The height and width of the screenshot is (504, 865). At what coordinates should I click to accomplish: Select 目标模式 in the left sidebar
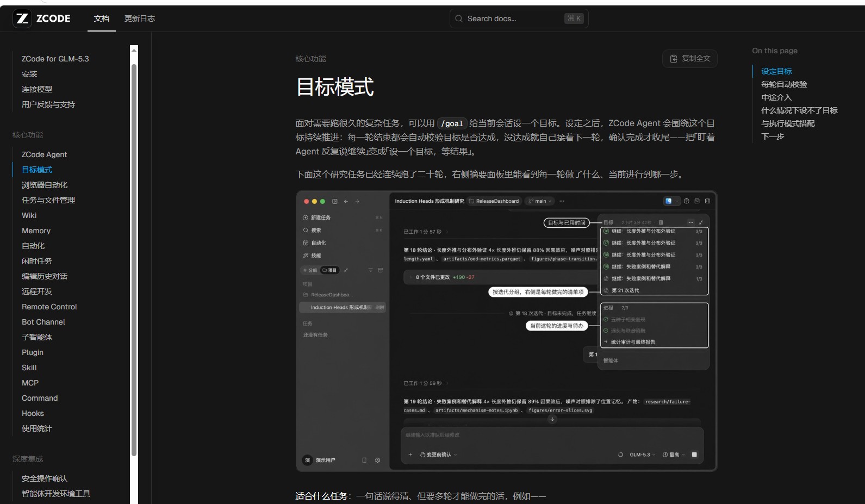(x=37, y=170)
